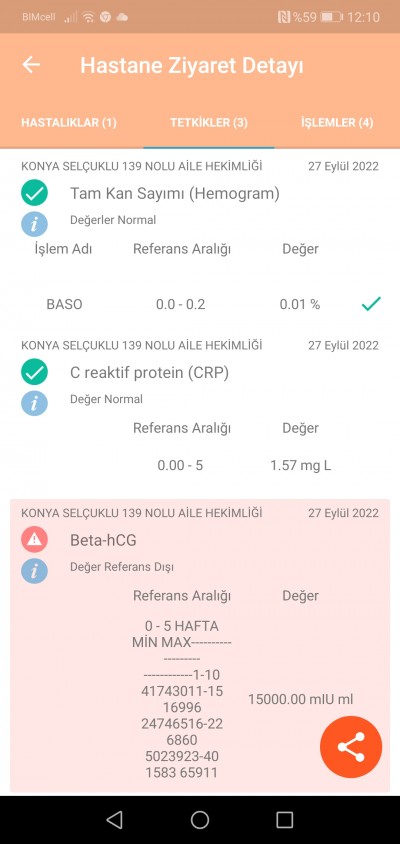The height and width of the screenshot is (844, 400).
Task: Tap the orange share floating button
Action: click(351, 747)
